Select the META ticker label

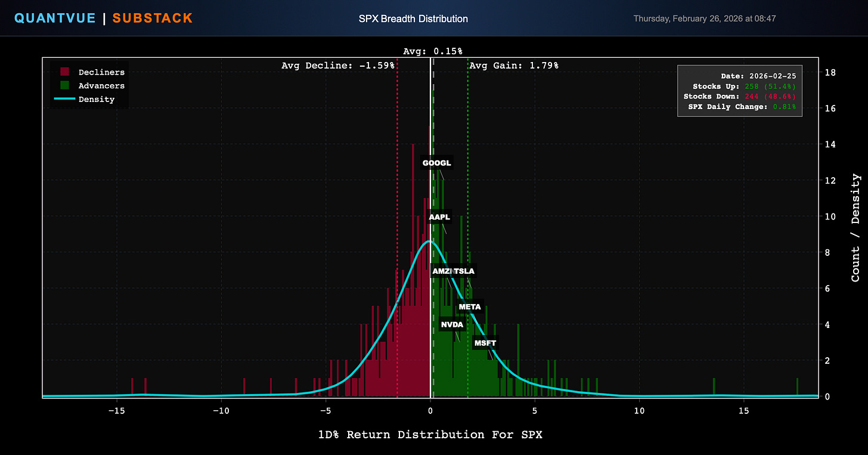point(470,307)
